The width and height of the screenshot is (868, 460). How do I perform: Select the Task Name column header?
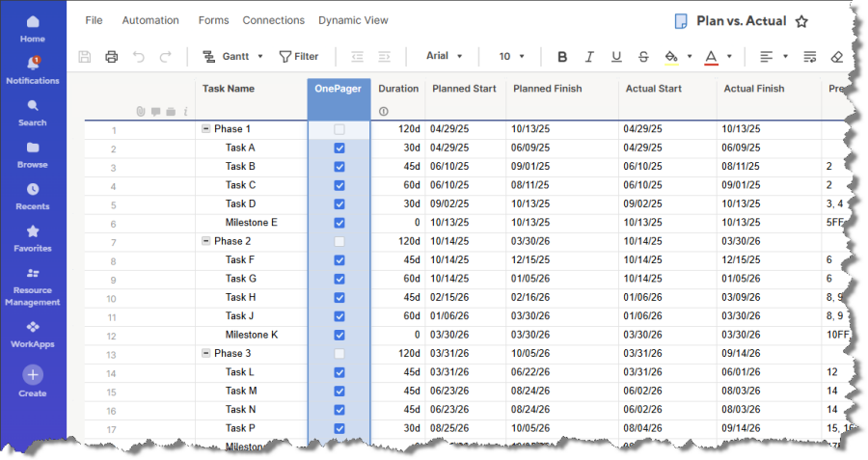point(252,99)
